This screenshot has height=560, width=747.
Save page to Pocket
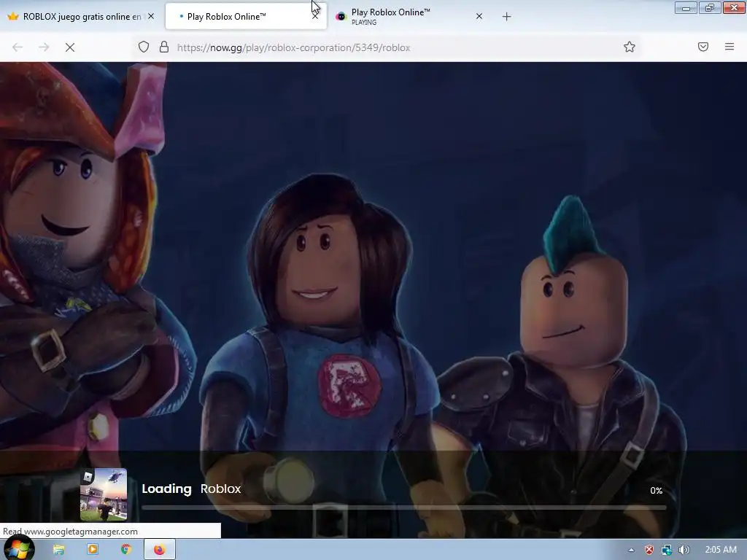(703, 47)
